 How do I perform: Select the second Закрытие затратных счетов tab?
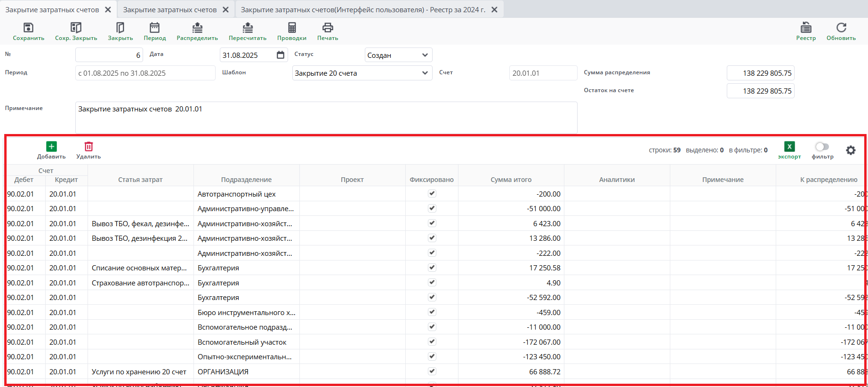tap(170, 9)
